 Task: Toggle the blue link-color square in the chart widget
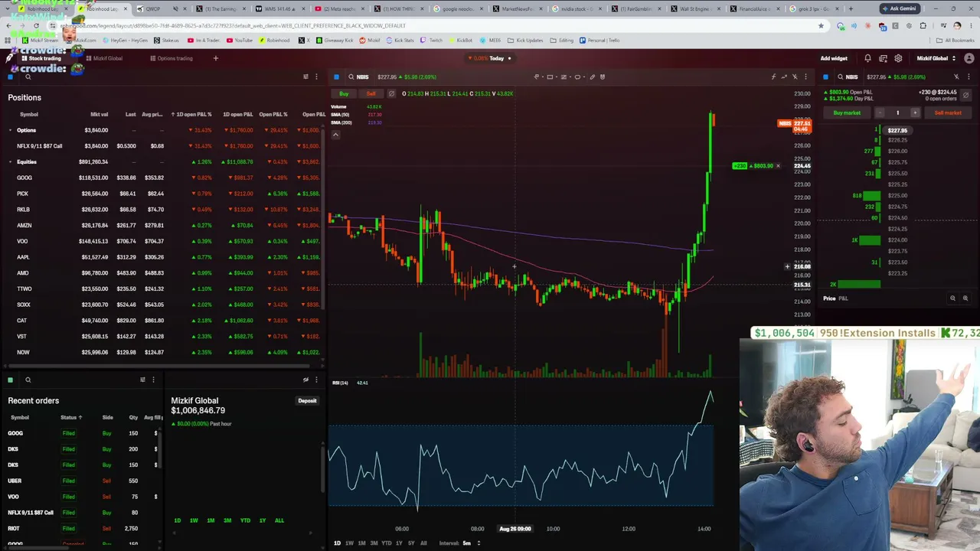click(x=336, y=77)
